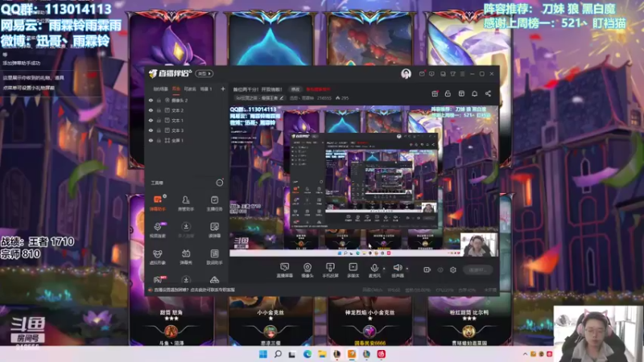The width and height of the screenshot is (644, 362).
Task: Open the 虚拟形象 virtual avatar tool
Action: click(x=158, y=257)
